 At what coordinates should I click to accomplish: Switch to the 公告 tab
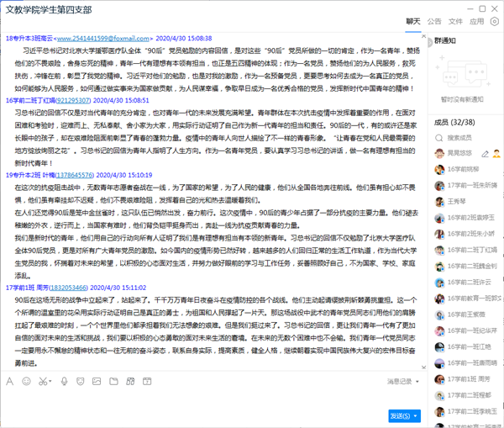pyautogui.click(x=434, y=21)
